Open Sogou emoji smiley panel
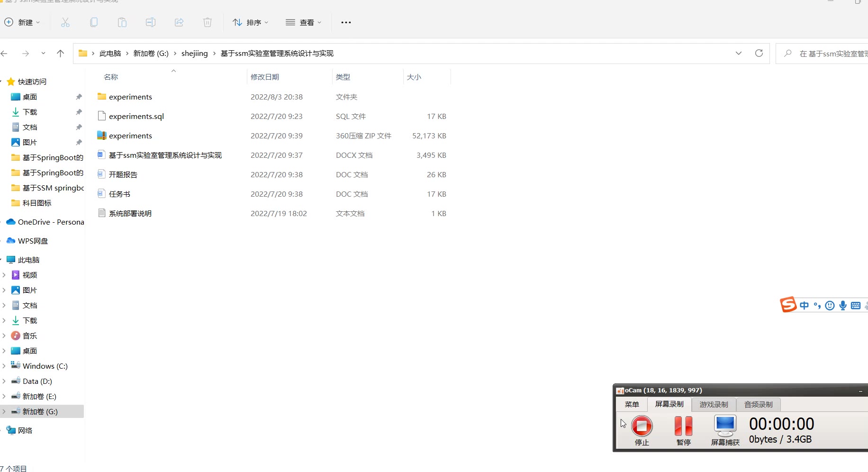This screenshot has height=472, width=868. 830,306
